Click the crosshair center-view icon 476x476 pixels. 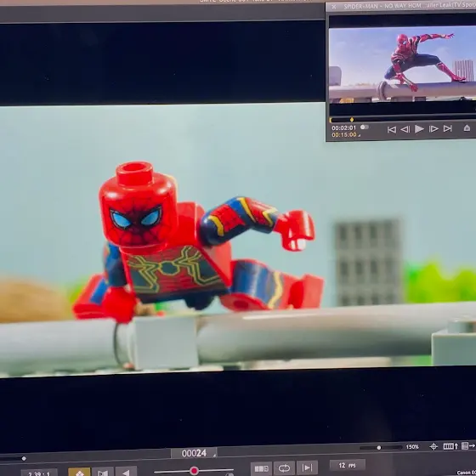pos(433,446)
